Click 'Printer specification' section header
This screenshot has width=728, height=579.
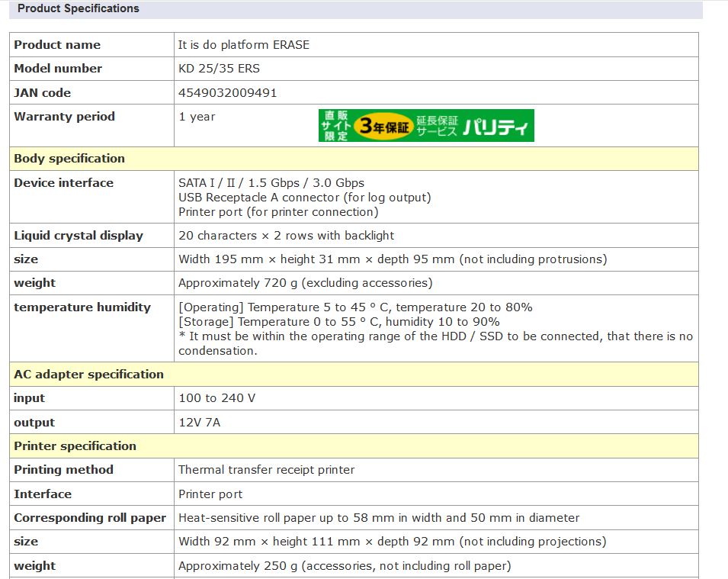354,446
